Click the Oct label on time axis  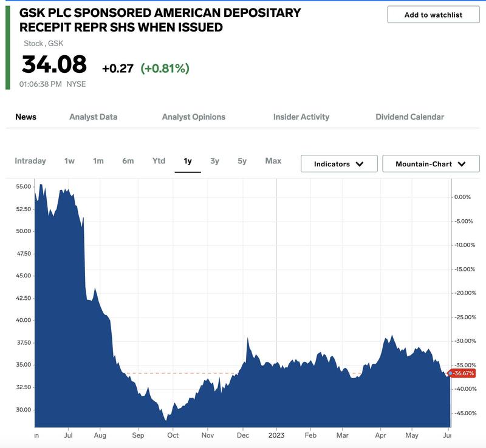click(x=173, y=435)
